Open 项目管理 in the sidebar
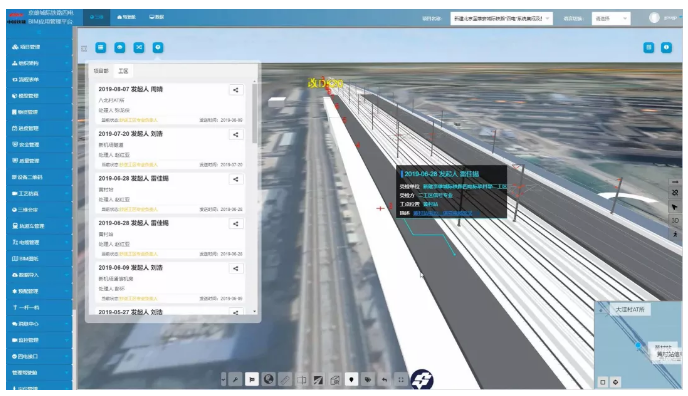 39,47
